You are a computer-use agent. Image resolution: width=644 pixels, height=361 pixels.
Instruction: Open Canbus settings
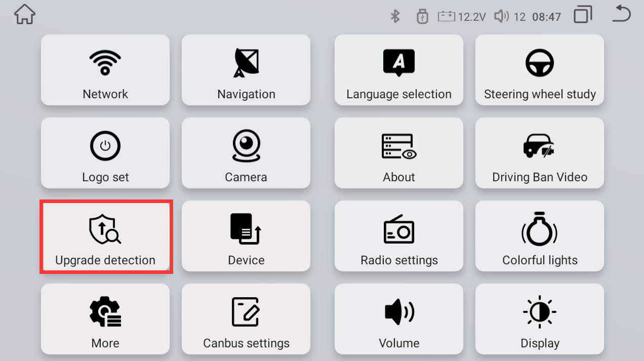pyautogui.click(x=246, y=319)
